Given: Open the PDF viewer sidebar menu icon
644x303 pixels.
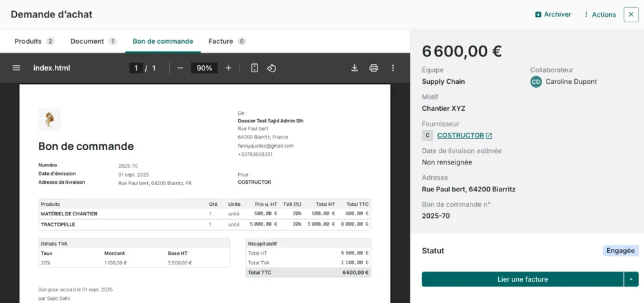Looking at the screenshot, I should (16, 68).
